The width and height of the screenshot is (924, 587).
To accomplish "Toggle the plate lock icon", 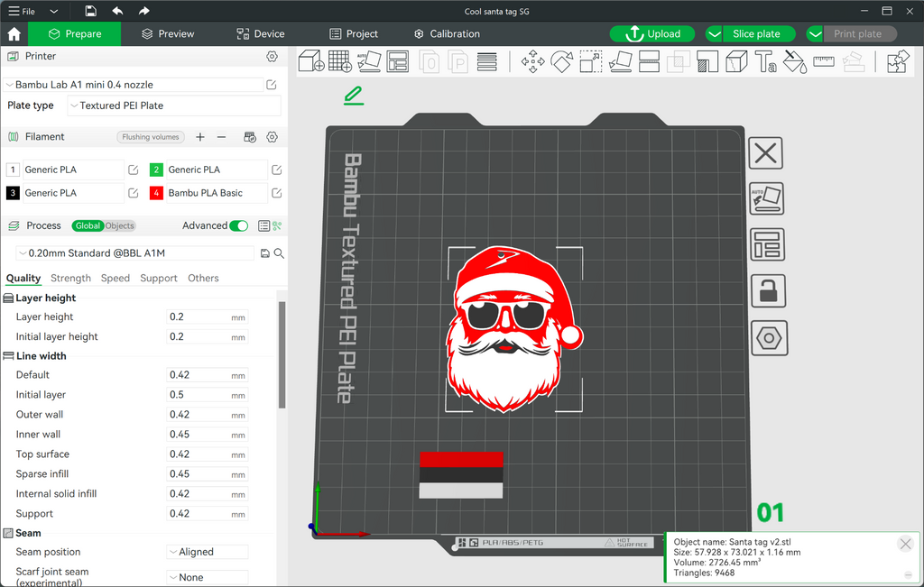I will [769, 291].
